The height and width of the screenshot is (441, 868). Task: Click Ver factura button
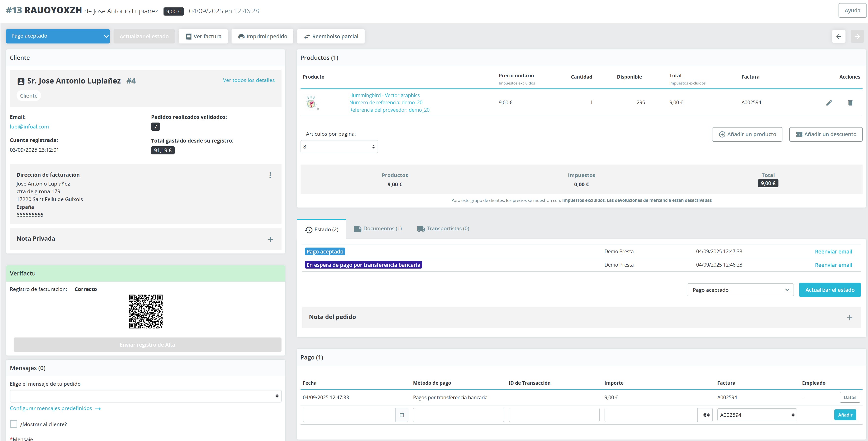[203, 36]
